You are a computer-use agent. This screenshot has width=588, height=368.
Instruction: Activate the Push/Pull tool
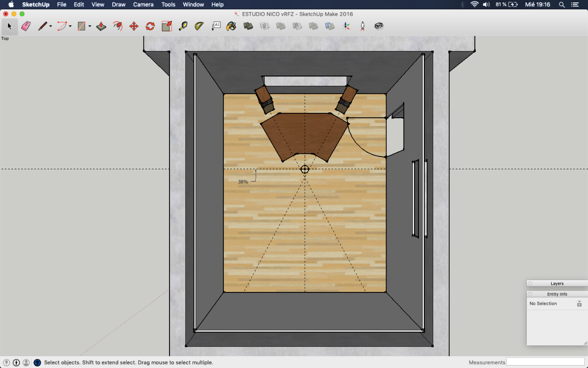[x=101, y=26]
